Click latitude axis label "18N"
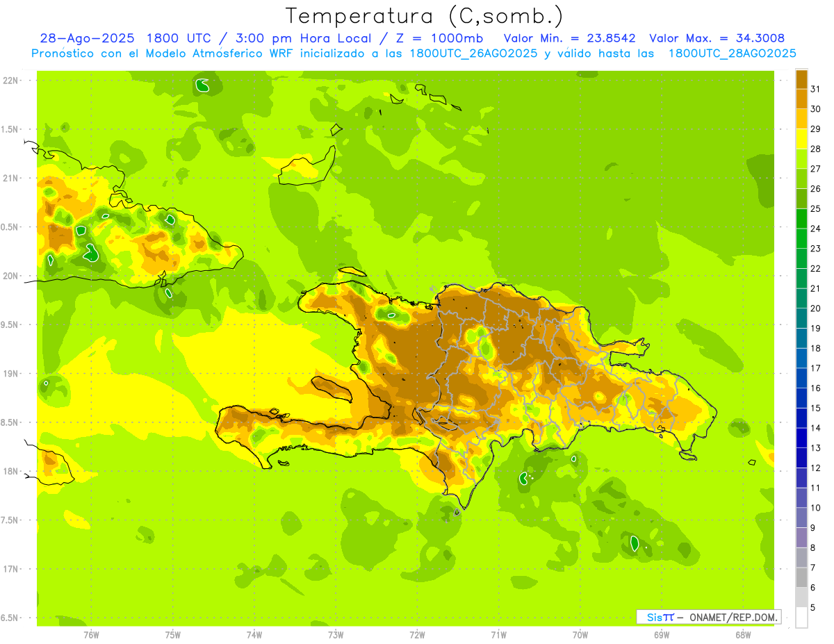 click(10, 471)
